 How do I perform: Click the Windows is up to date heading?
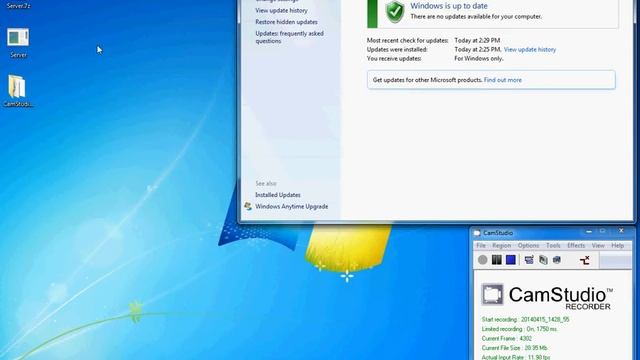[x=449, y=6]
